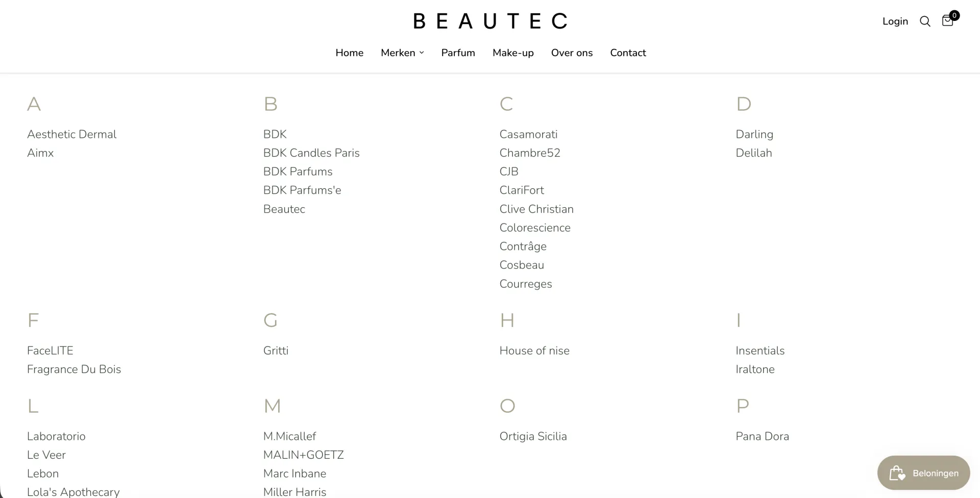Open the shopping cart icon
The height and width of the screenshot is (498, 980).
point(948,21)
